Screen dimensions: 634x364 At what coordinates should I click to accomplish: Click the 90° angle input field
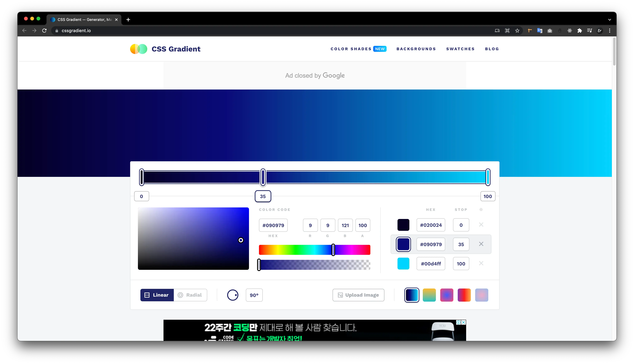254,295
